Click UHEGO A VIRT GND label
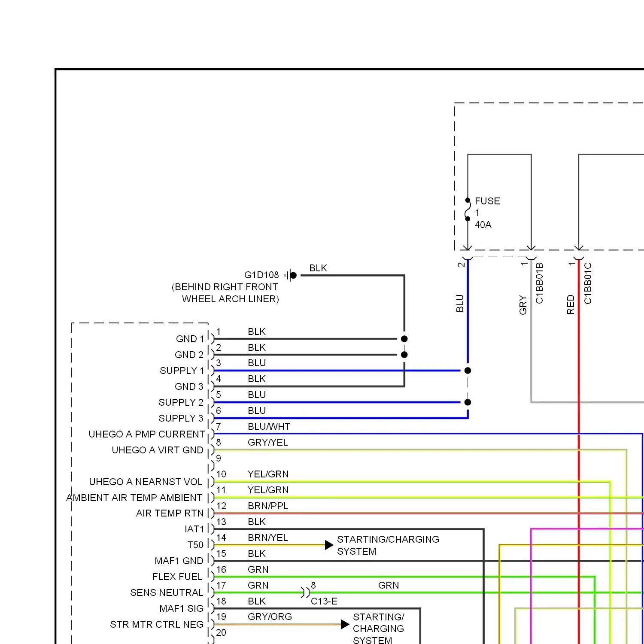644x644 pixels. [158, 450]
